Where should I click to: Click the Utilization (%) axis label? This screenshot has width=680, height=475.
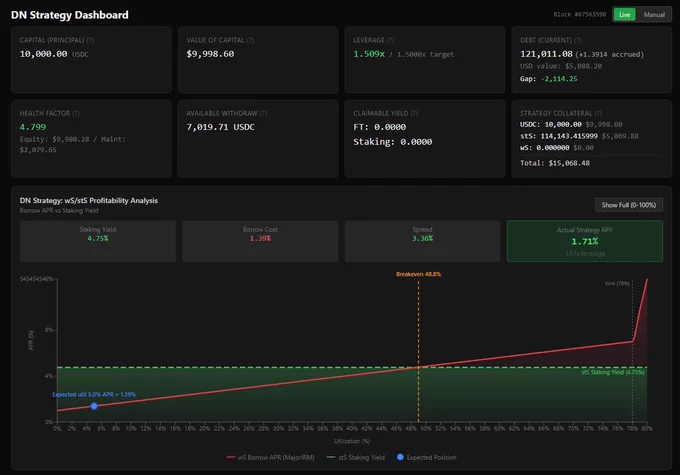pyautogui.click(x=352, y=441)
